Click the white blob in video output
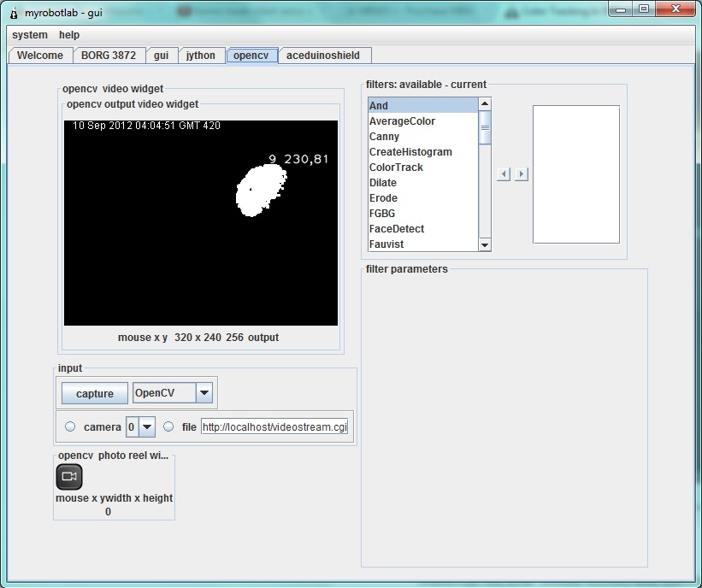Viewport: 702px width, 588px height. pos(260,191)
